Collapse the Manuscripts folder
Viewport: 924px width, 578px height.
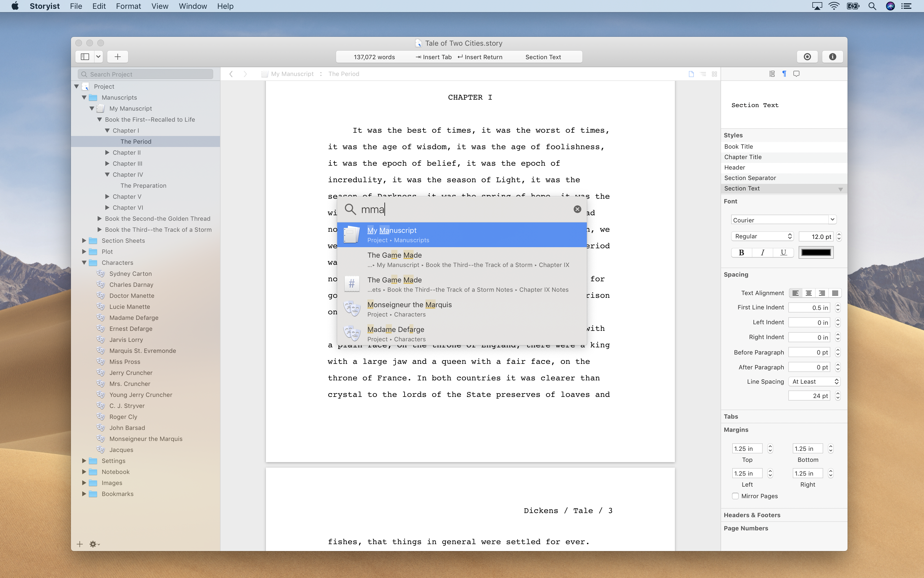(x=84, y=97)
